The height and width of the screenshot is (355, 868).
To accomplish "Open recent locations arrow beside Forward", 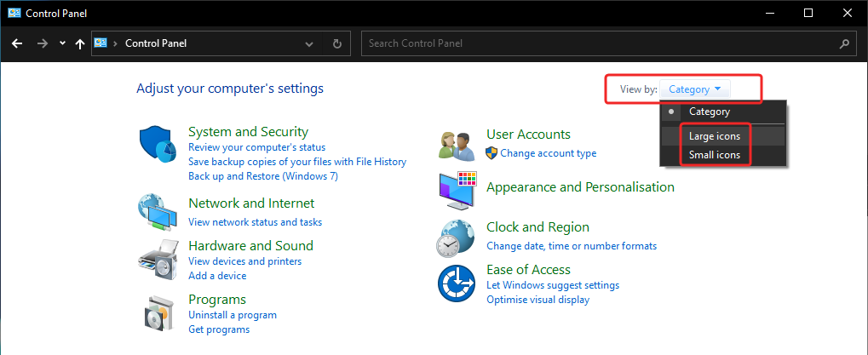I will pos(63,43).
